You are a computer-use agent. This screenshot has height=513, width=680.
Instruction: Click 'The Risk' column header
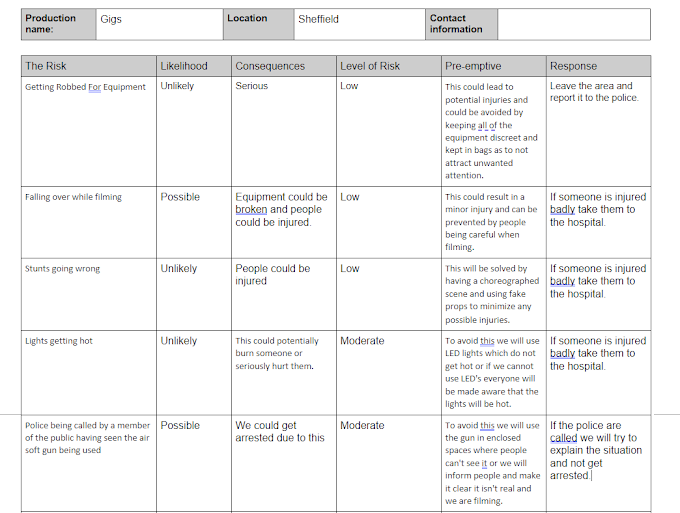[x=89, y=66]
